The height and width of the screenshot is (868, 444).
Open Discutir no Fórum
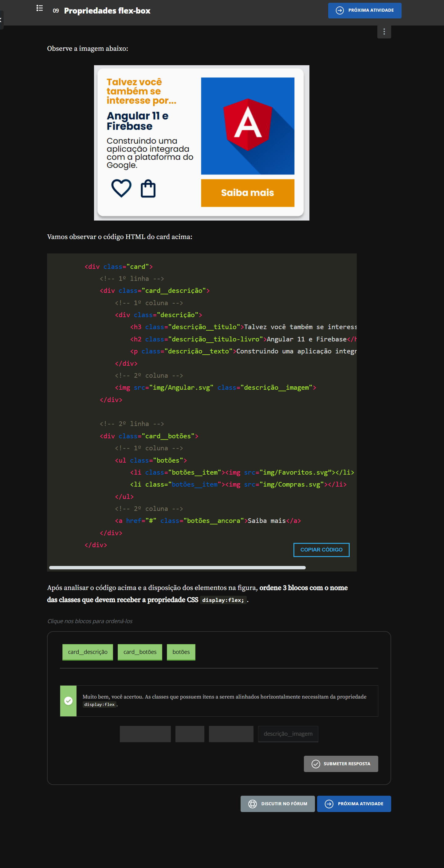(x=277, y=804)
